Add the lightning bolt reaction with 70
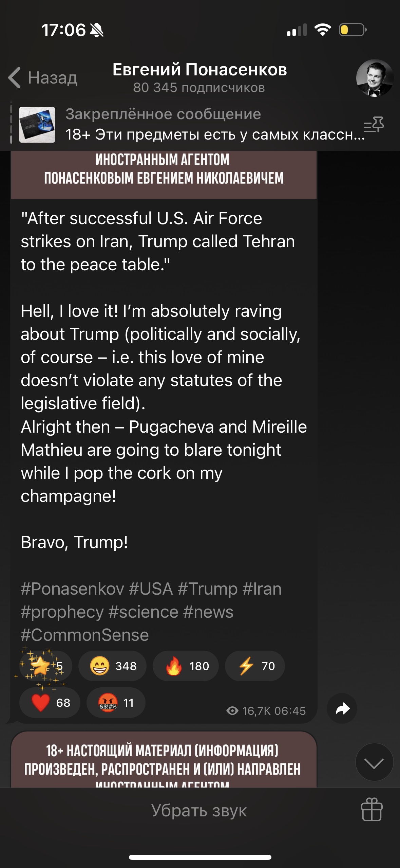Screen dimensions: 400x868 [255, 666]
